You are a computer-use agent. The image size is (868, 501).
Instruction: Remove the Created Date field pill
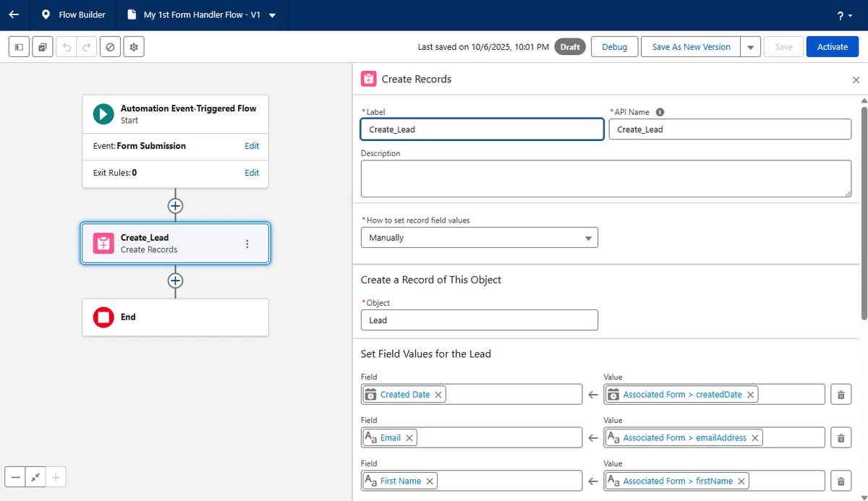click(x=438, y=395)
